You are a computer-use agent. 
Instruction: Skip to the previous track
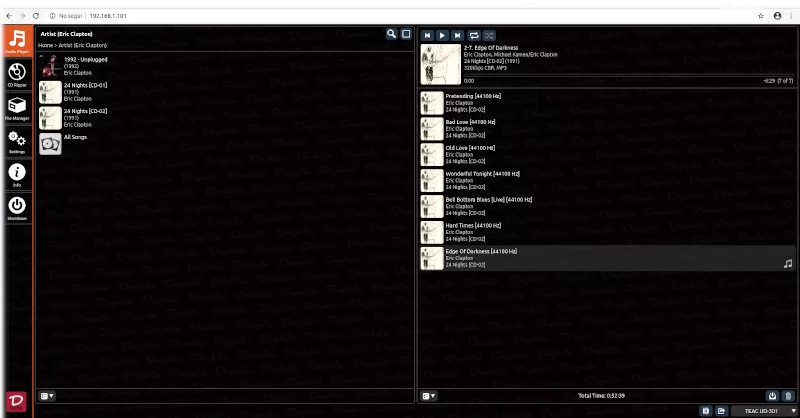428,35
